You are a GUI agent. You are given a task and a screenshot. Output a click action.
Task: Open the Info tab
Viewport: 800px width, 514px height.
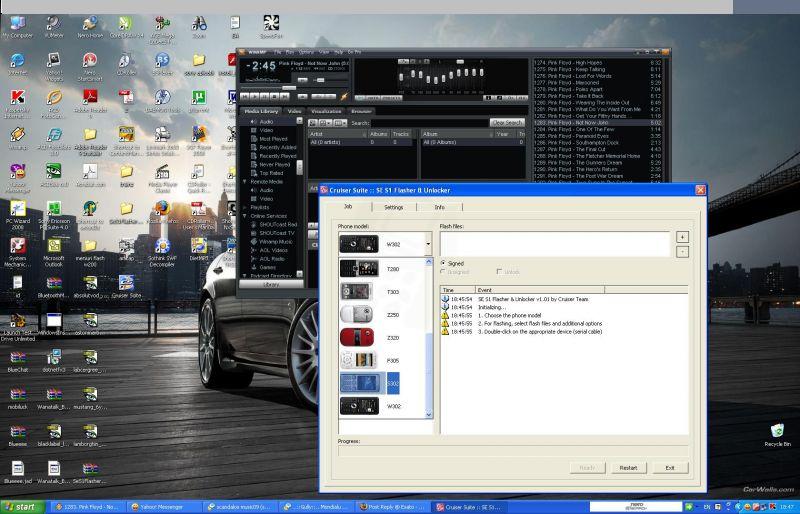tap(439, 207)
